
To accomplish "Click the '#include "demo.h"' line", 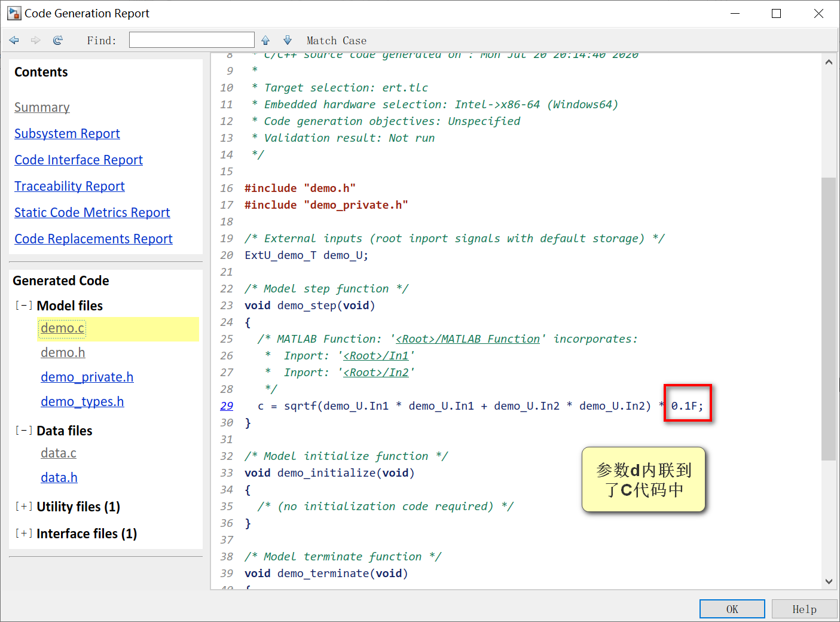I will click(x=300, y=188).
